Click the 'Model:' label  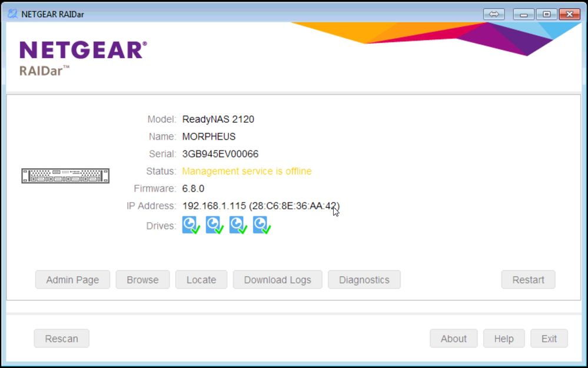162,119
